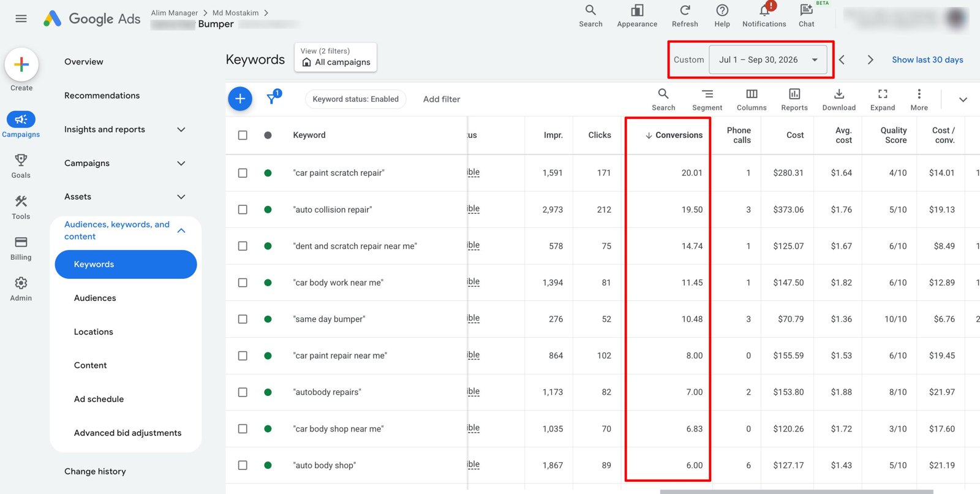This screenshot has width=980, height=494.
Task: Click Add filter
Action: click(442, 99)
